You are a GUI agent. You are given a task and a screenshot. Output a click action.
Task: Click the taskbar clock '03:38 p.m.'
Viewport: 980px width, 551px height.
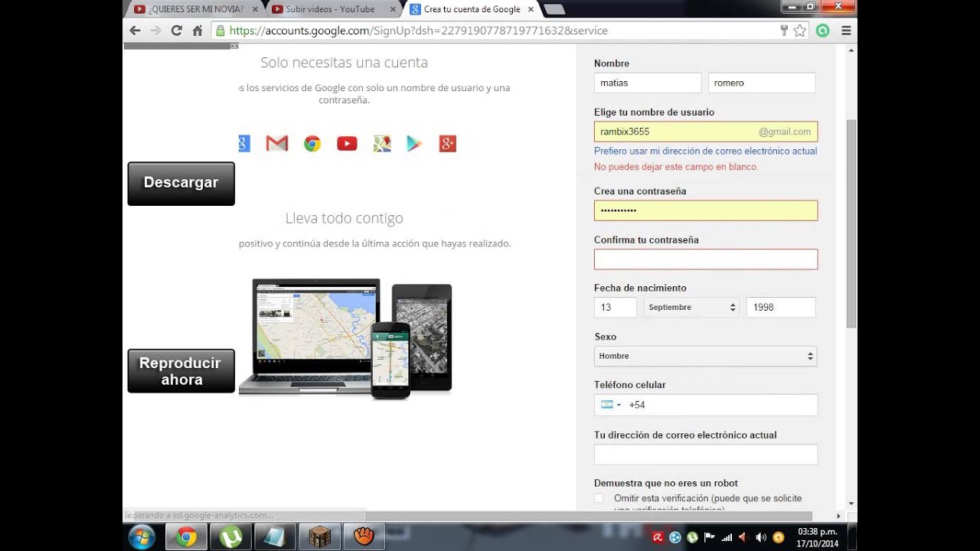coord(817,531)
